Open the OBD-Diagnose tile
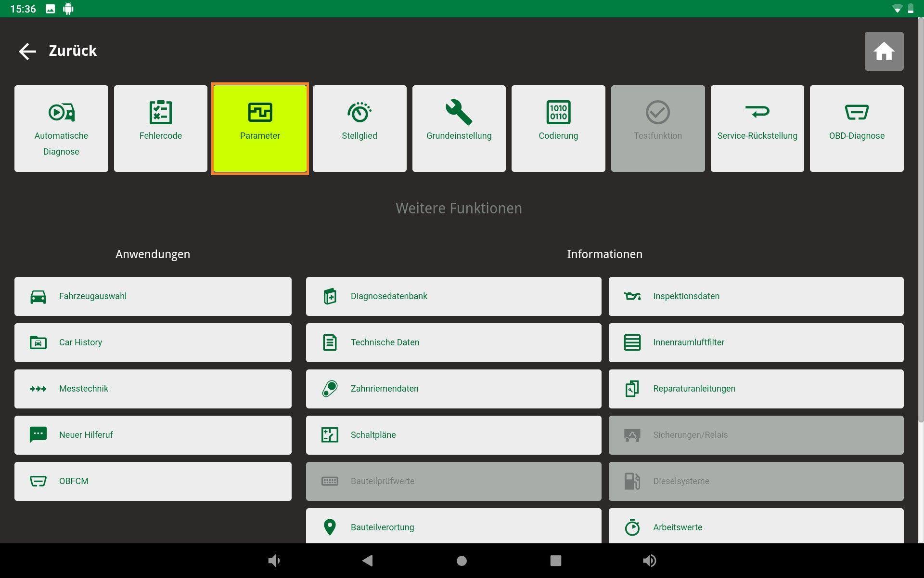Screen dimensions: 924x578 [x=857, y=129]
